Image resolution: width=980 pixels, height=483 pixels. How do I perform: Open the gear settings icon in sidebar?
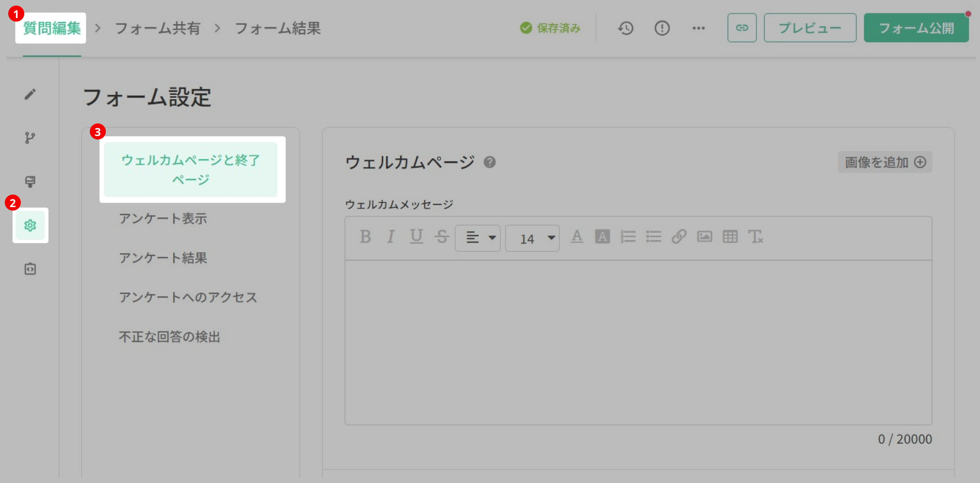(30, 225)
